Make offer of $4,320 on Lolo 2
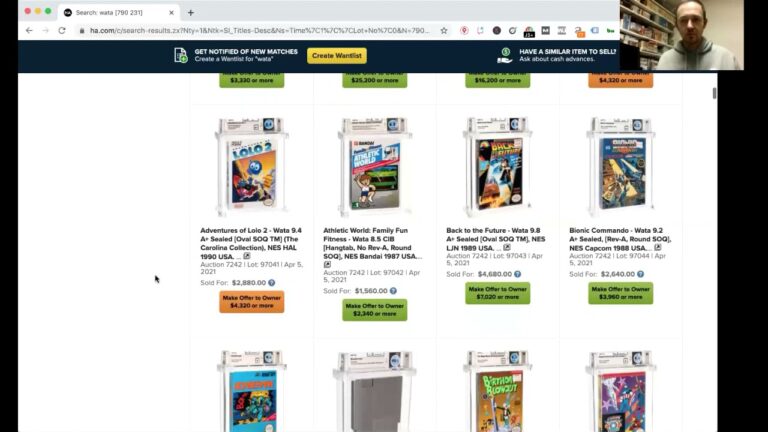The height and width of the screenshot is (432, 768). [252, 302]
